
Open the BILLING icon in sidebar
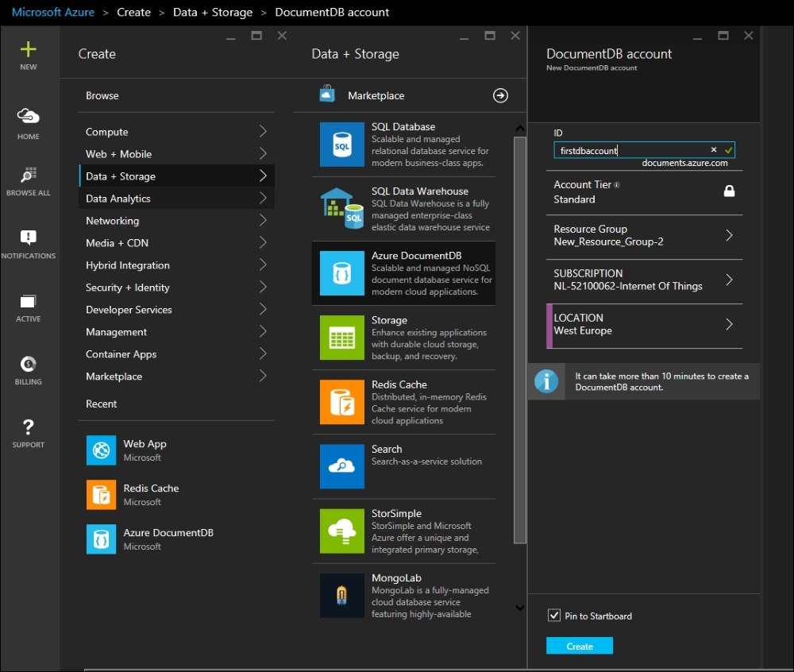[x=29, y=364]
